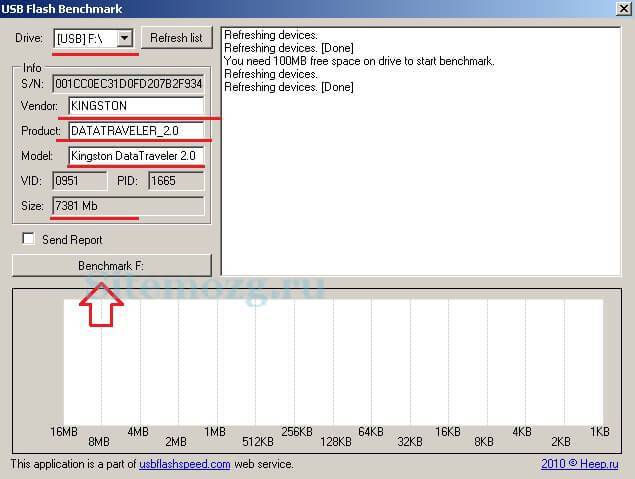Click the 128KB axis label

pyautogui.click(x=336, y=441)
